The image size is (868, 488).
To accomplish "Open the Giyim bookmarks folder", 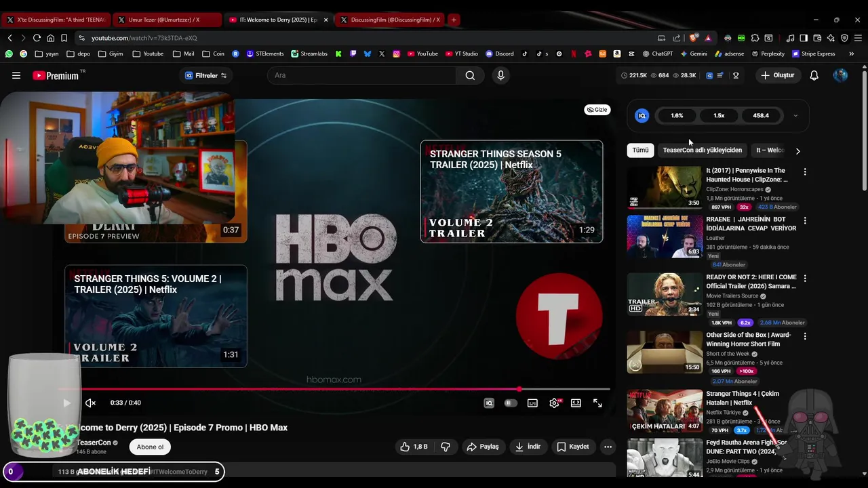I will click(111, 54).
